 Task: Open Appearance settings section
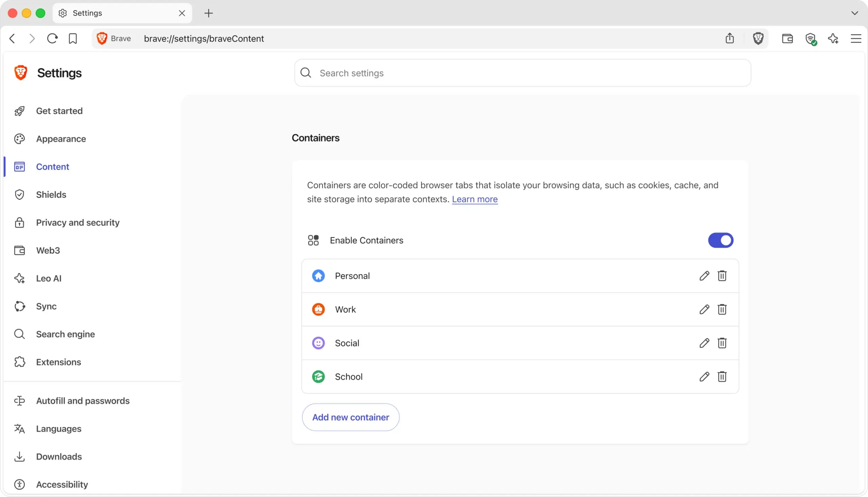[61, 139]
